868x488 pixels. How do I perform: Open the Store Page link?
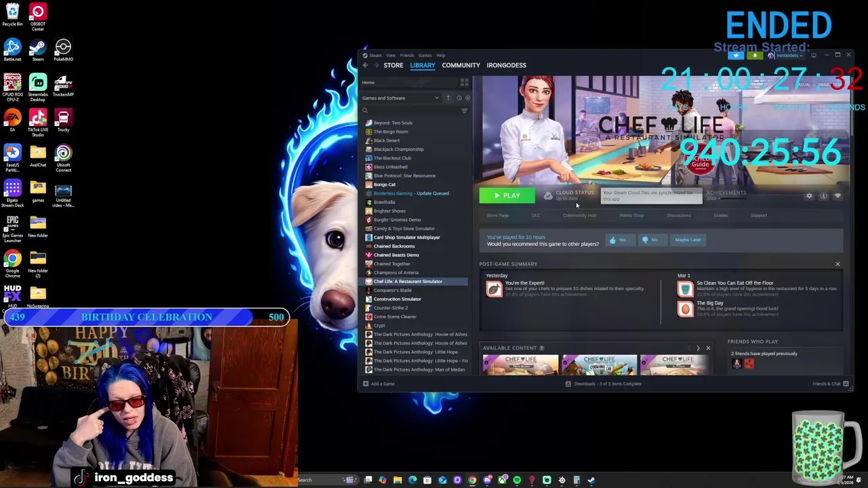click(498, 216)
